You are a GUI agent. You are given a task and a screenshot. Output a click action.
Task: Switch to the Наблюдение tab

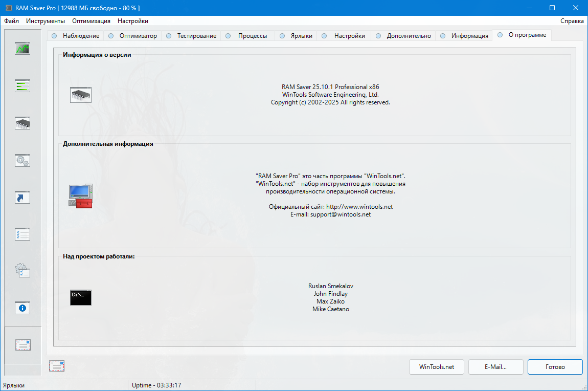pyautogui.click(x=76, y=36)
